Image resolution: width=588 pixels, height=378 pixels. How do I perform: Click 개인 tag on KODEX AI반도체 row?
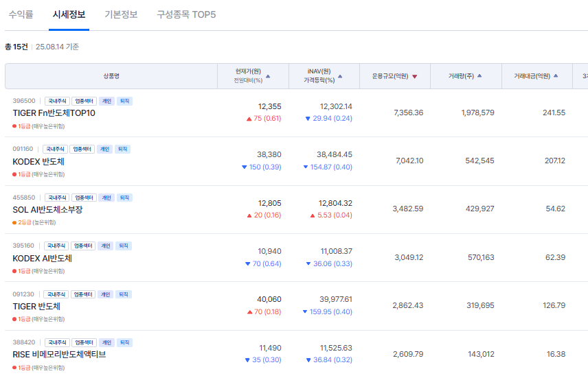click(106, 246)
